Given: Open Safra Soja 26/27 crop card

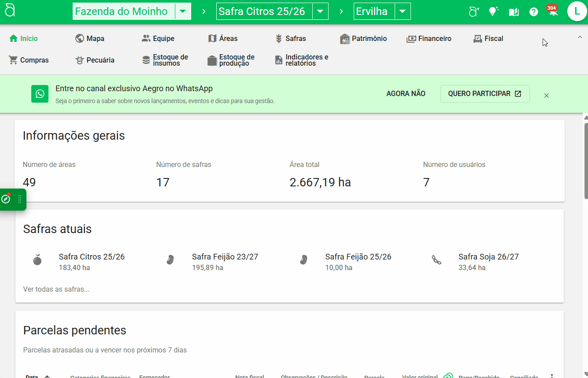Looking at the screenshot, I should click(476, 262).
